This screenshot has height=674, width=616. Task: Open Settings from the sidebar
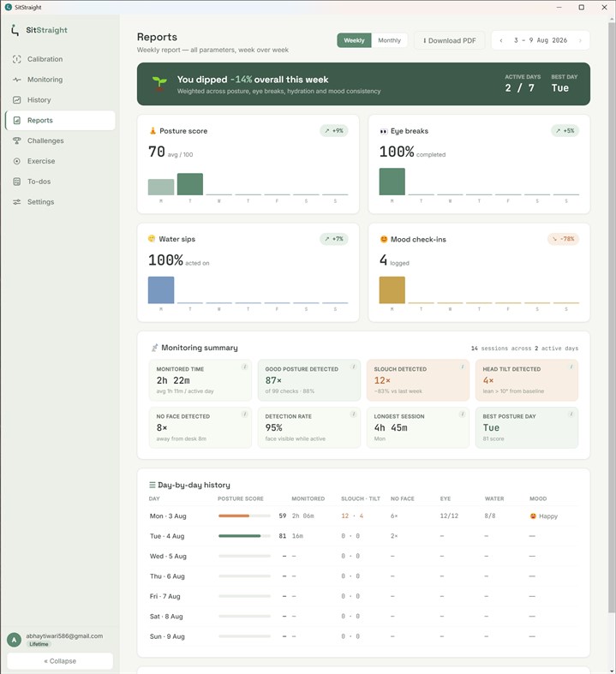(60, 202)
